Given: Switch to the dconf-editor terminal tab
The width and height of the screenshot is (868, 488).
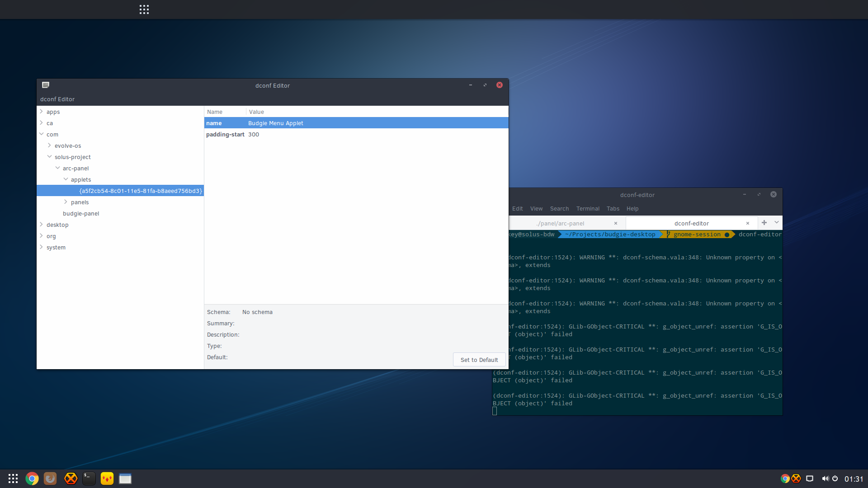Looking at the screenshot, I should click(x=692, y=223).
